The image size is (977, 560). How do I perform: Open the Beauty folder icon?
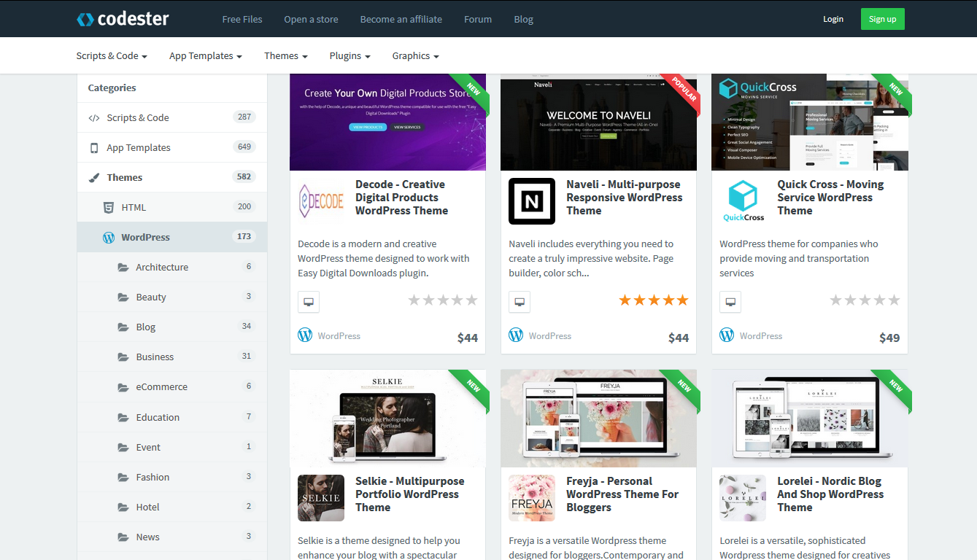(123, 297)
